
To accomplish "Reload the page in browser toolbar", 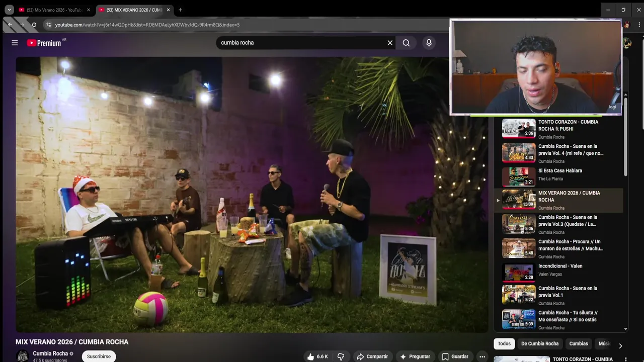I will click(x=34, y=25).
